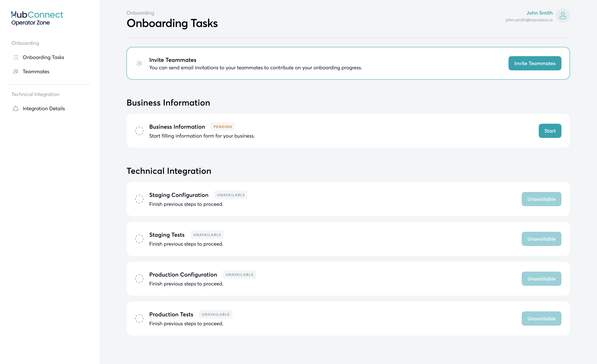Click the PENDING status badge

[x=223, y=127]
